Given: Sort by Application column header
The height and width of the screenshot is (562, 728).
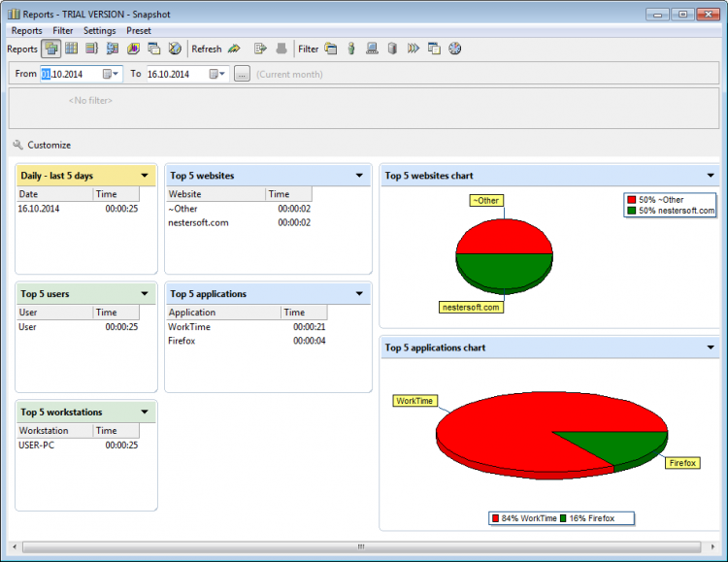Looking at the screenshot, I should tap(223, 313).
